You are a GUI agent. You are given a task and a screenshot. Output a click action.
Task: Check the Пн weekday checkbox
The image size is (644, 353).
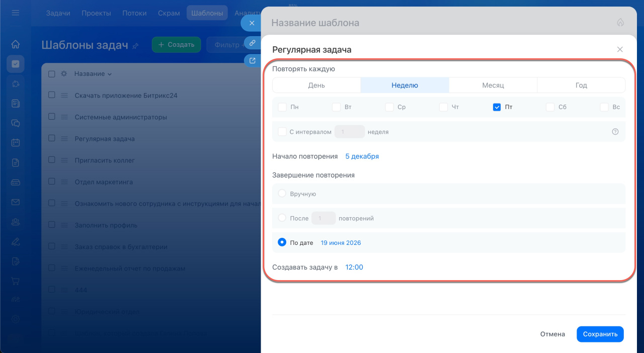coord(282,107)
